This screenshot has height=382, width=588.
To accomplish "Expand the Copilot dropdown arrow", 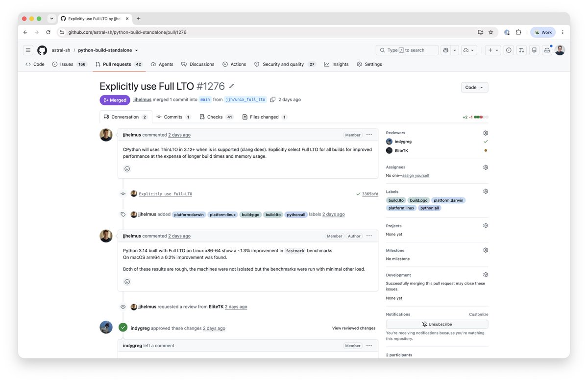I will pos(455,50).
